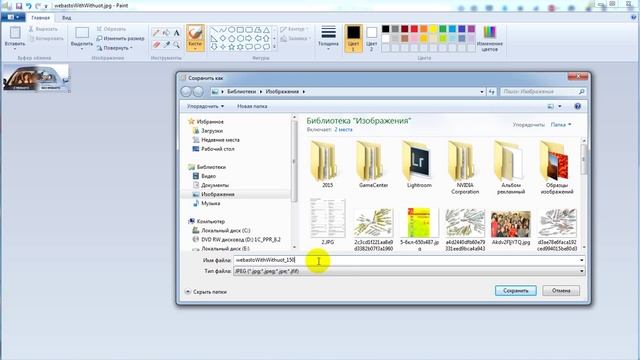
Task: Open the Упорядочить menu in dialog toolbar
Action: pos(205,106)
